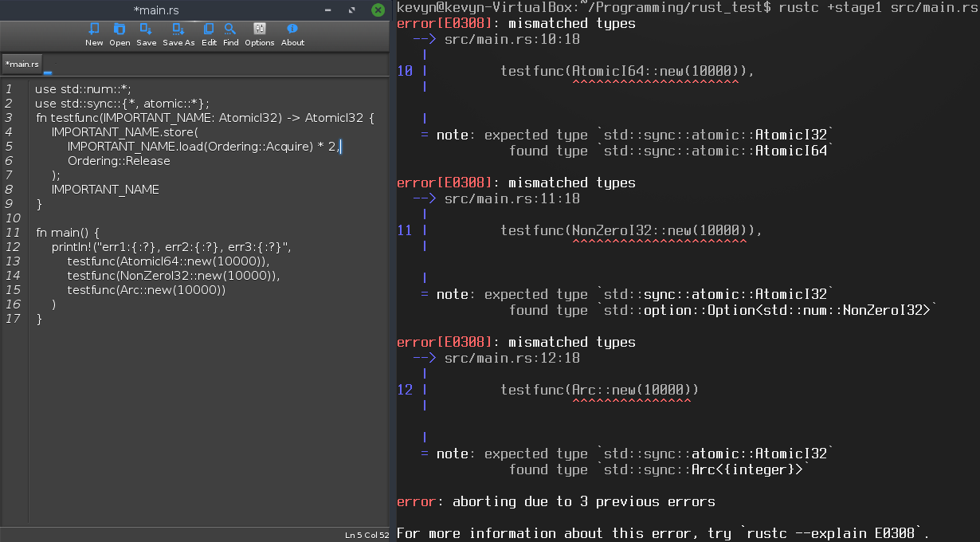Place cursor on 'use std::num::*;' line
The image size is (980, 542).
(x=83, y=89)
